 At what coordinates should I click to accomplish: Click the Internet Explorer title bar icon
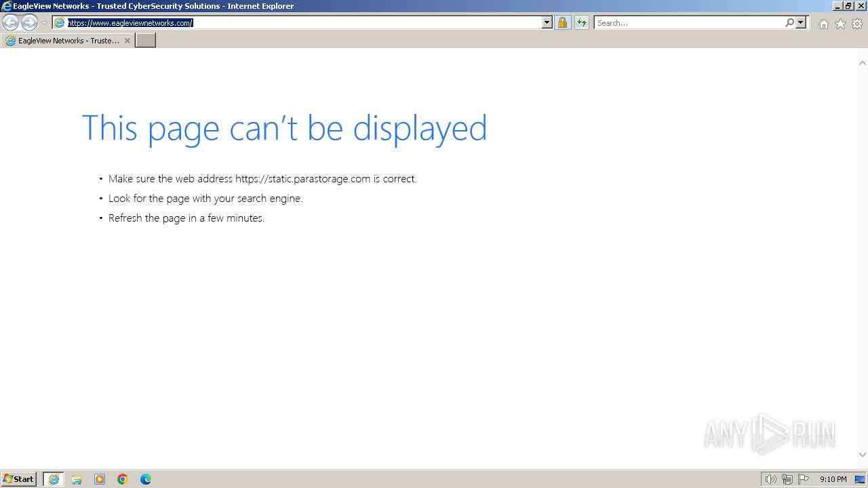tap(7, 6)
